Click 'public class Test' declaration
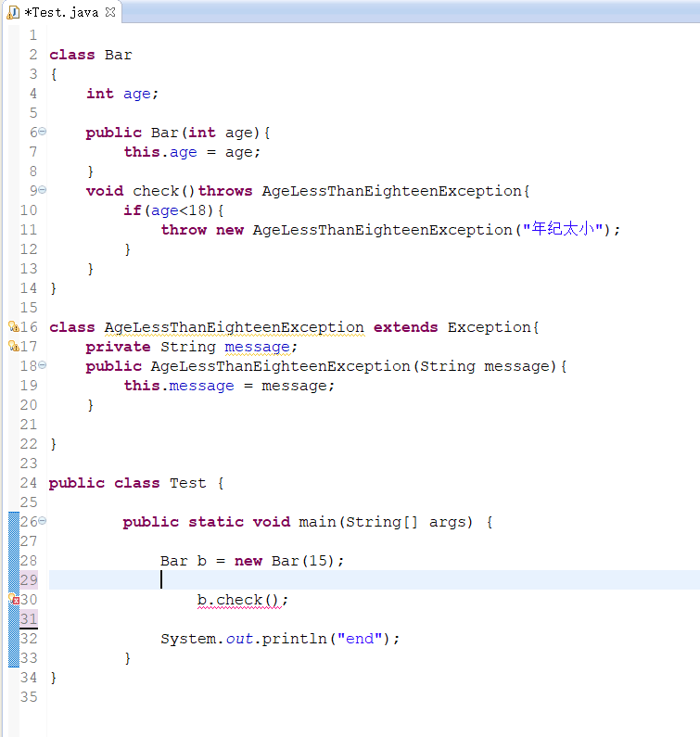 pyautogui.click(x=127, y=483)
